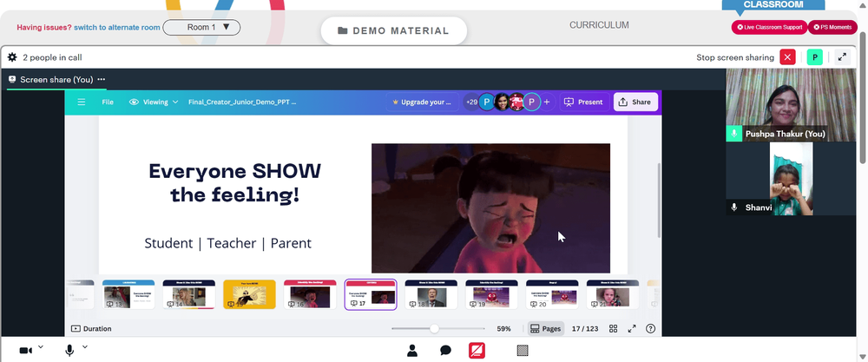Select slide thumbnail 20
The height and width of the screenshot is (362, 868).
click(x=552, y=294)
